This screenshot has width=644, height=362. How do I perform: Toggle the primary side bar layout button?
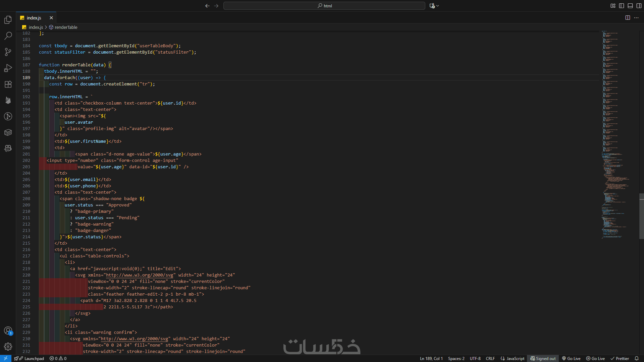coord(622,6)
